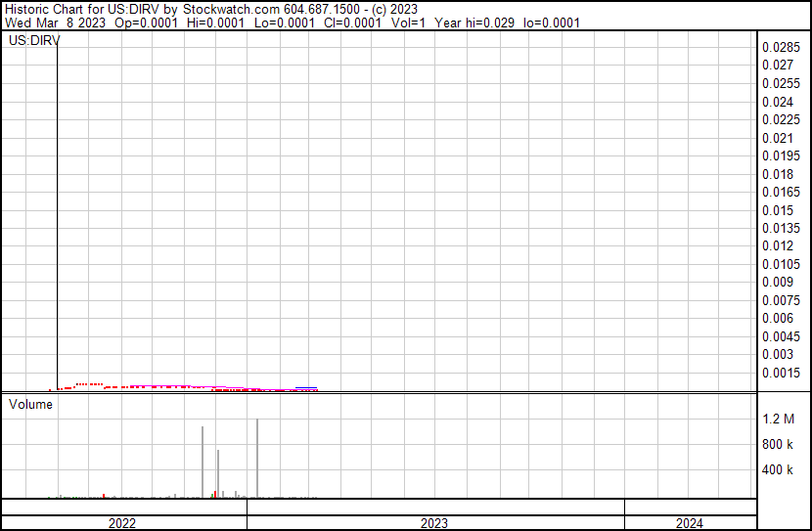The width and height of the screenshot is (812, 531).
Task: Select the 2023 year label on the time axis
Action: pos(434,523)
